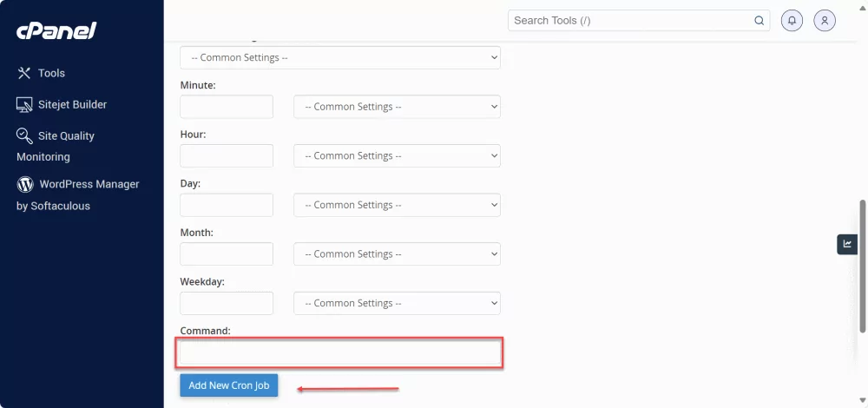Click the Sitejet Builder monitor icon
This screenshot has width=868, height=408.
coord(24,104)
